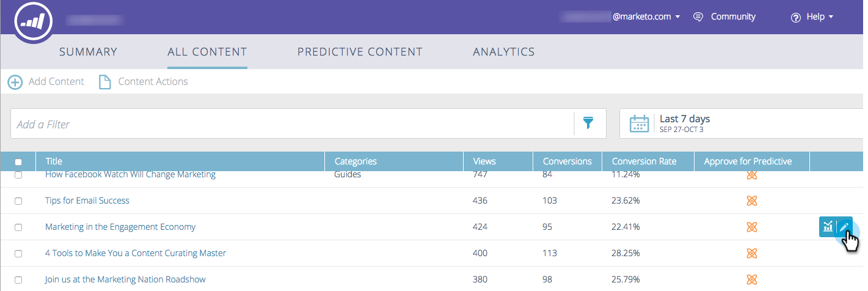Click the Add Content plus icon
Viewport: 868px width, 291px height.
point(15,82)
